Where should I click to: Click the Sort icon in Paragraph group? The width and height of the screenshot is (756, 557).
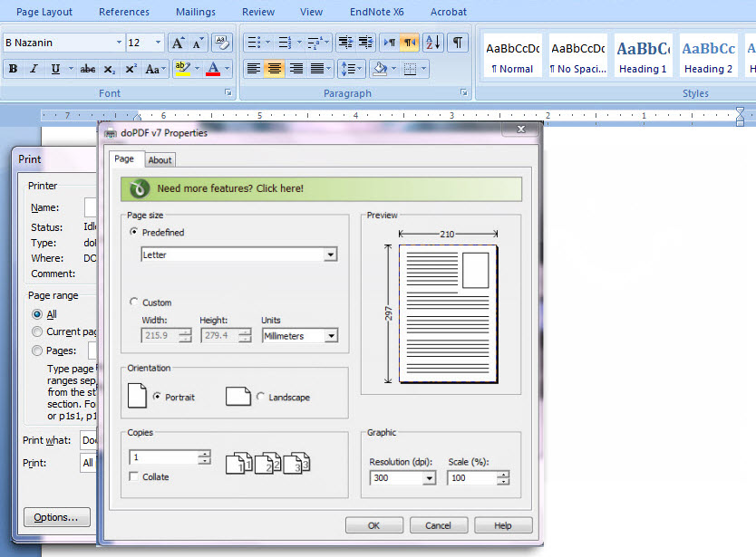tap(432, 43)
